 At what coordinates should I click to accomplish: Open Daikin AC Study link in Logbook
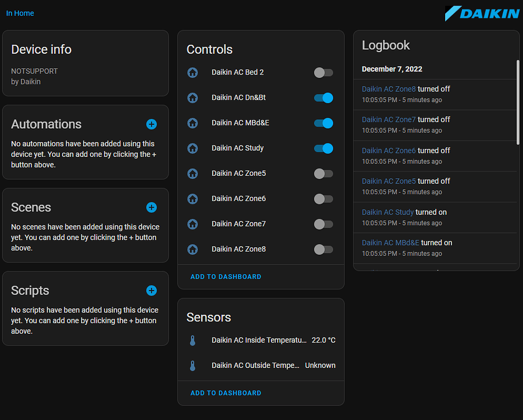[x=387, y=212]
